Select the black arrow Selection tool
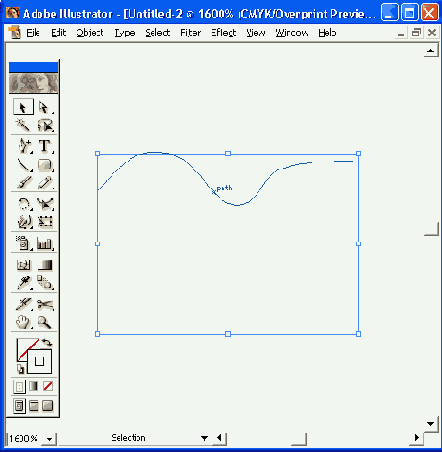 23,107
